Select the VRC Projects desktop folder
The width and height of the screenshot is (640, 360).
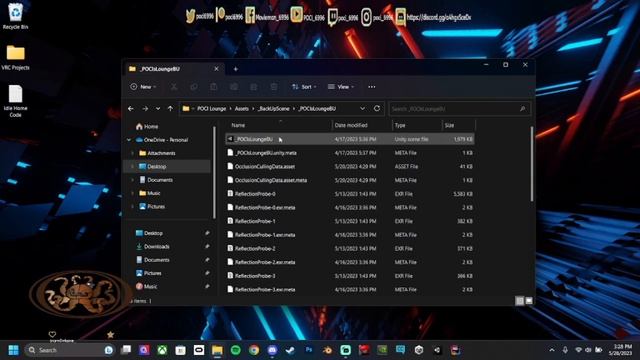16,58
